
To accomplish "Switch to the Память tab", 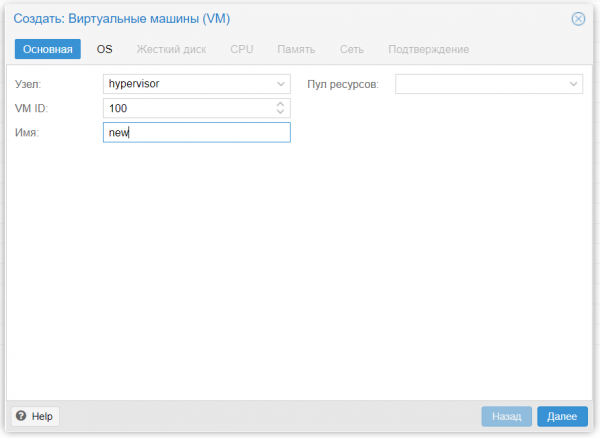I will [x=296, y=49].
